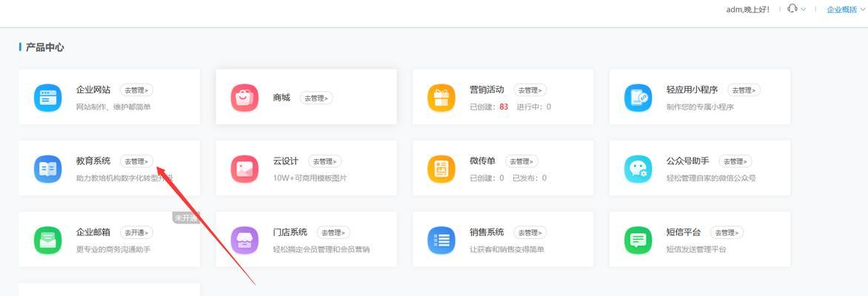Screen dimensions: 868x296
Task: Click 去管理 button for 商城
Action: click(x=316, y=98)
